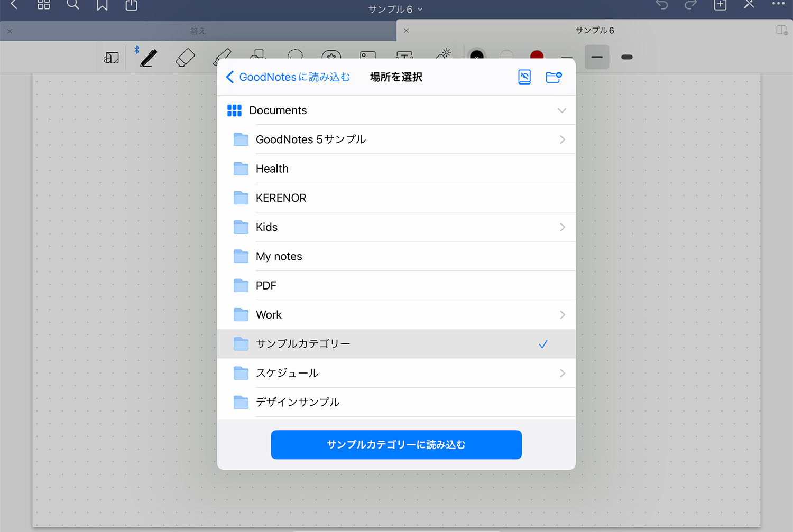Select the スケジュール folder name
Screen dimensions: 793x532
287,373
